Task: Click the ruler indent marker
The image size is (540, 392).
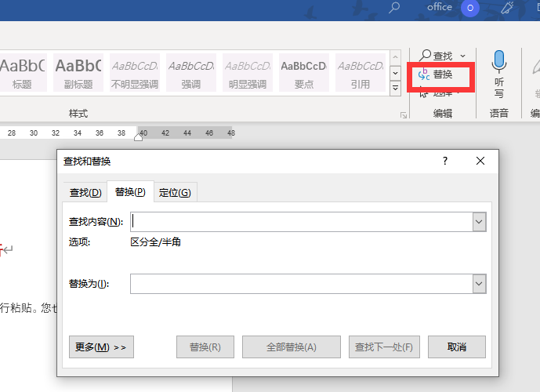Action: 139,137
